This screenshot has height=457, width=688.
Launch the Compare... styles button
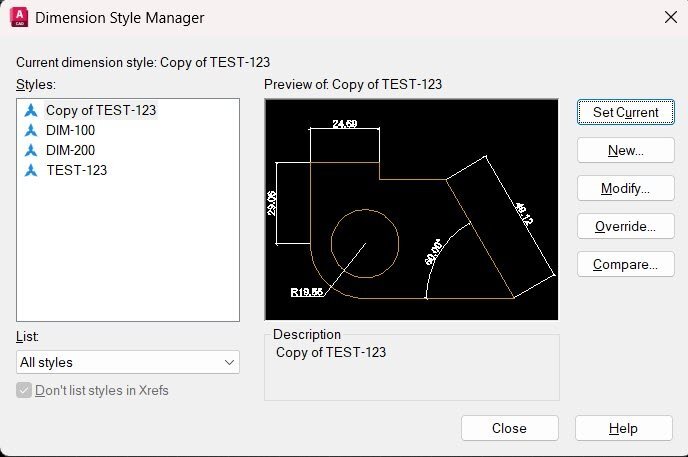pos(625,264)
